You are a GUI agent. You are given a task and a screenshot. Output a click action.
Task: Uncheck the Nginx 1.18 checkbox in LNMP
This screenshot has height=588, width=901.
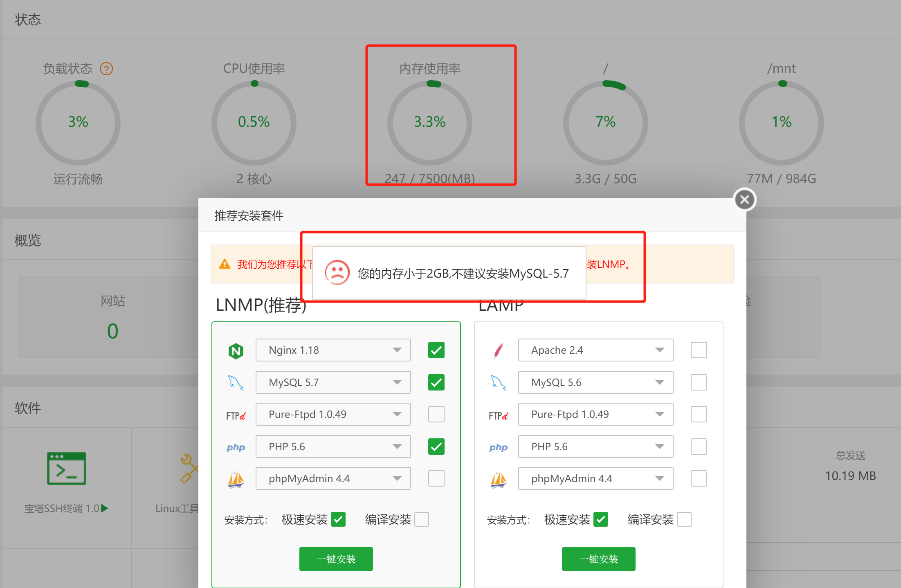tap(436, 350)
